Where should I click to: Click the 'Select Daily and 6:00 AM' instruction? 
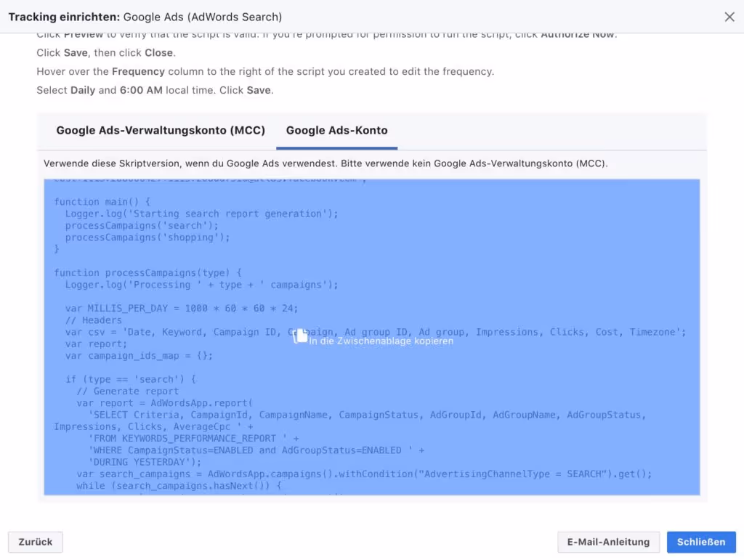click(155, 90)
